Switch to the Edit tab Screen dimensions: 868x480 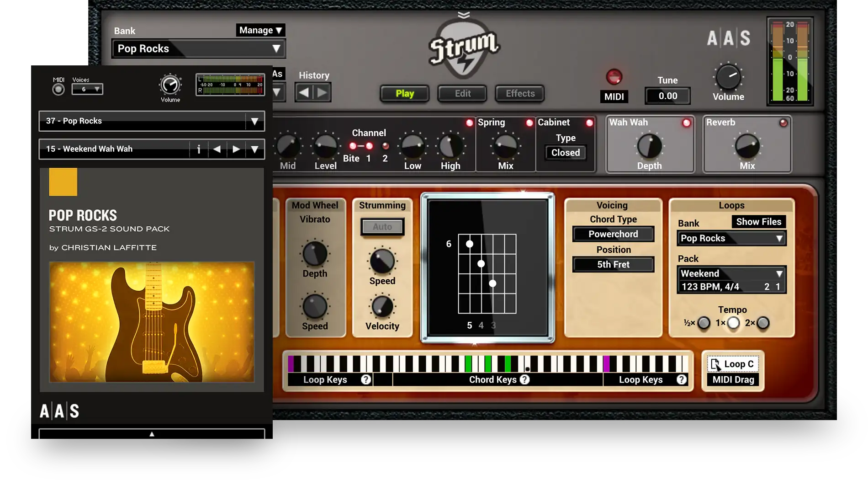462,94
